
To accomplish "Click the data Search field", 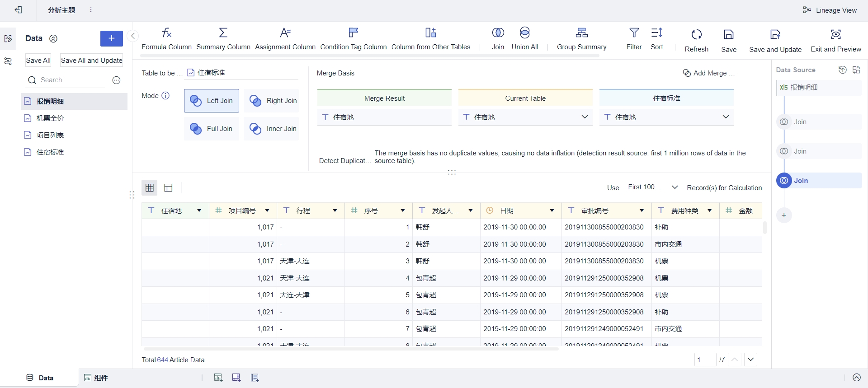I will click(68, 80).
